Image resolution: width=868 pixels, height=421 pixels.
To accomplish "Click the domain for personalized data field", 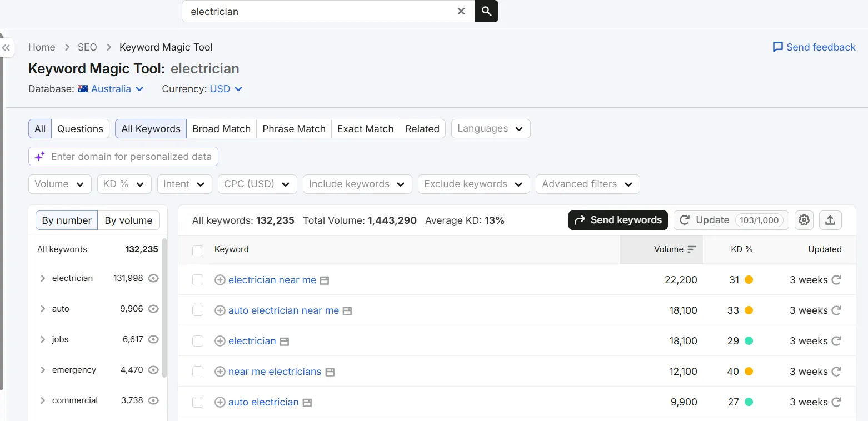I will pos(123,157).
